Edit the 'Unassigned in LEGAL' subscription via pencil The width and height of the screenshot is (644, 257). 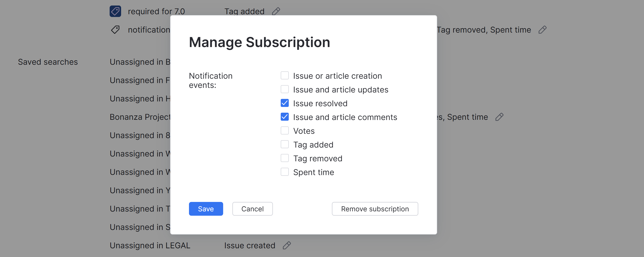[287, 245]
